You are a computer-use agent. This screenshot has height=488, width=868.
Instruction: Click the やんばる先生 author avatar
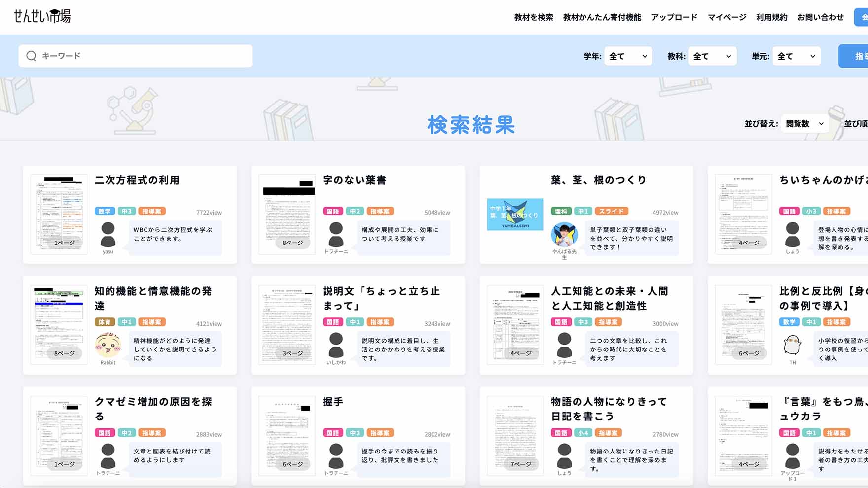point(564,235)
